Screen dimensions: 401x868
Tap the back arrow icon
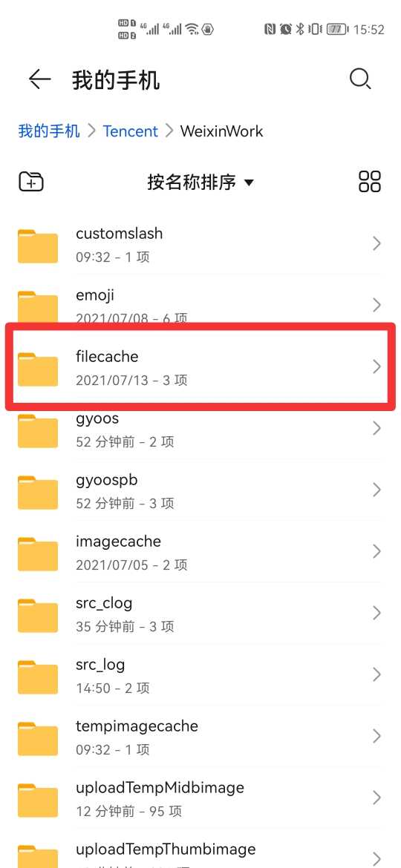(40, 79)
